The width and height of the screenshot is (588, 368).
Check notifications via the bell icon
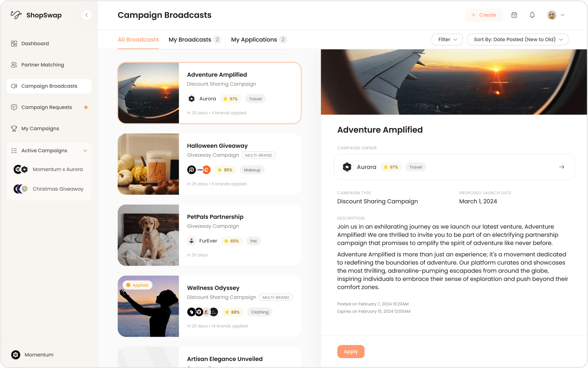coord(532,15)
